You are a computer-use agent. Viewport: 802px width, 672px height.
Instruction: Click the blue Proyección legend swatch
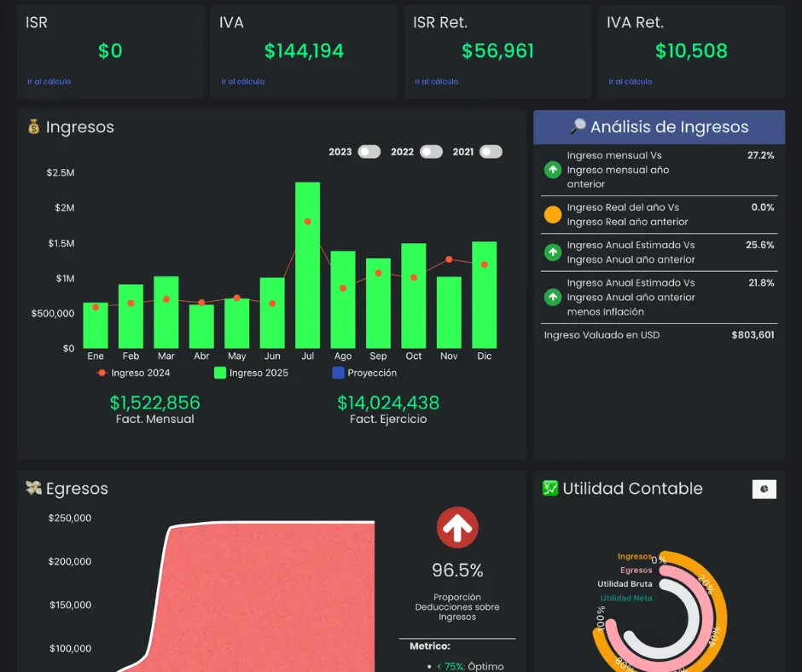[x=338, y=373]
